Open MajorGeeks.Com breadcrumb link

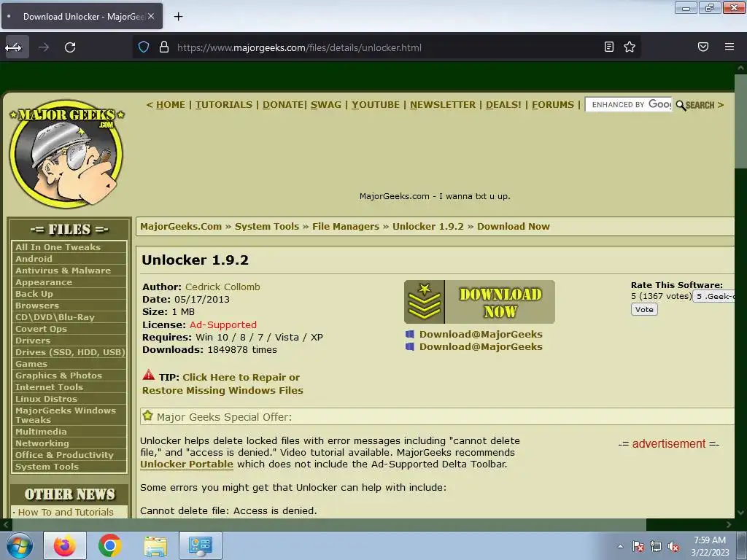click(x=181, y=227)
